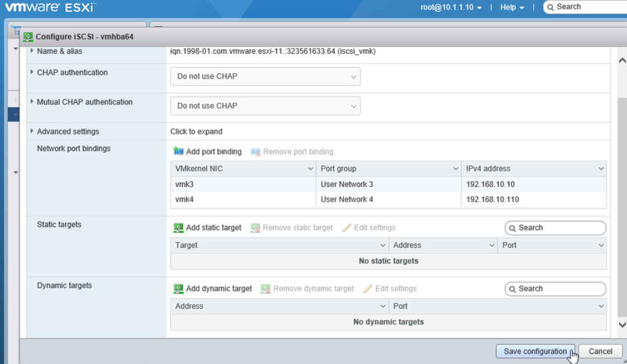Click Save configuration button

pos(535,351)
